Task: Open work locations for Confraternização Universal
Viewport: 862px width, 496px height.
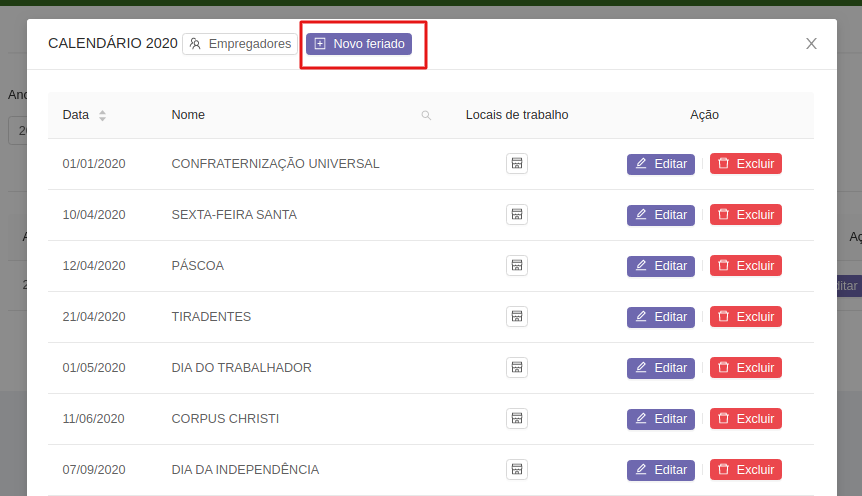Action: [516, 164]
